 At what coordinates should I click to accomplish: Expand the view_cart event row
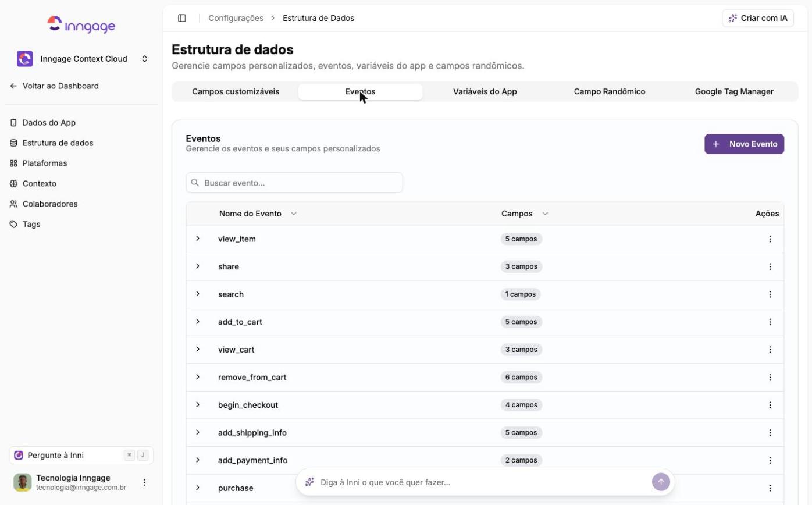coord(198,349)
